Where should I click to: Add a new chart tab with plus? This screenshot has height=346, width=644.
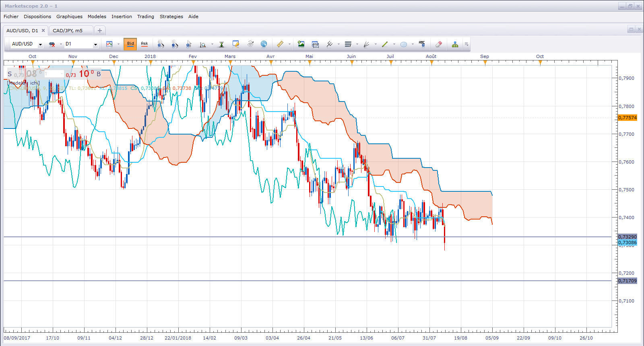100,31
